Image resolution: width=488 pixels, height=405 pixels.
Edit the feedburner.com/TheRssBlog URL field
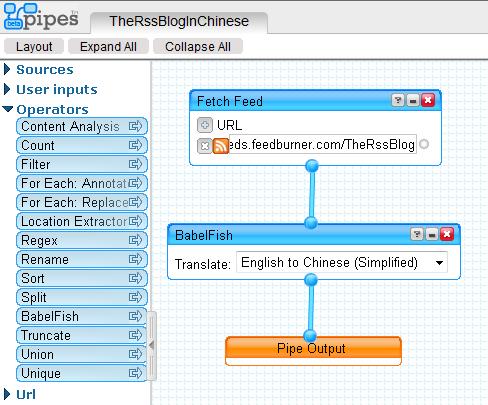coord(323,144)
